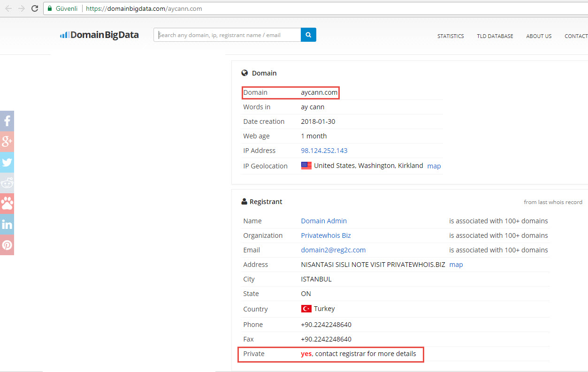Share the page on Twitter

(x=7, y=162)
